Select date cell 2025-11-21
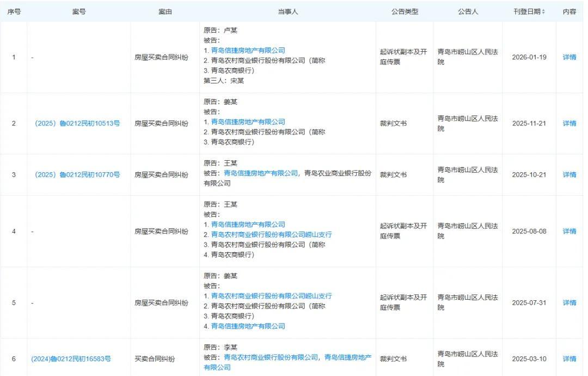This screenshot has height=376, width=588. 529,123
